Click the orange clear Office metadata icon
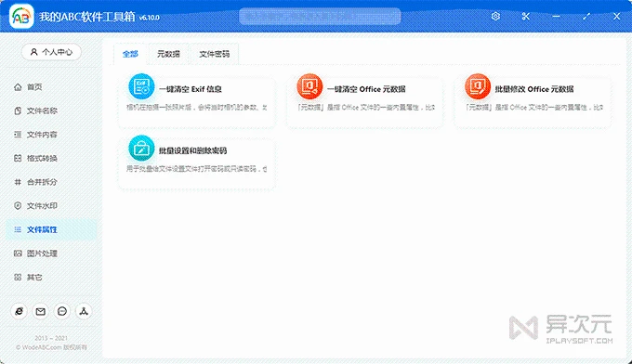Image resolution: width=632 pixels, height=364 pixels. pyautogui.click(x=309, y=86)
